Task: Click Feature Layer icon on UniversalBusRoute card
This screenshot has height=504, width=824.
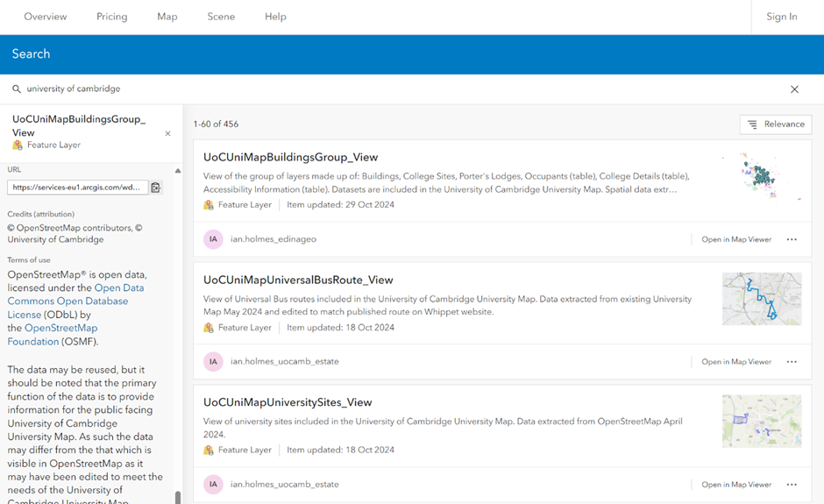Action: (x=209, y=328)
